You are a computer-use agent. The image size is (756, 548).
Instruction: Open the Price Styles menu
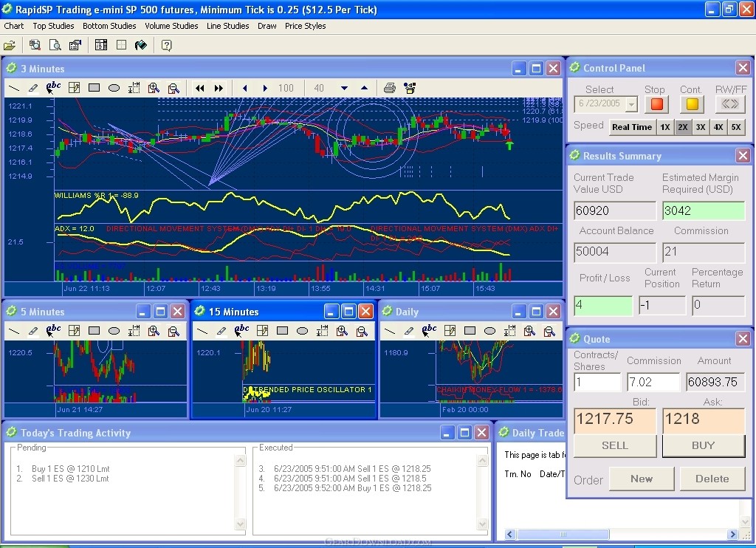click(x=306, y=26)
